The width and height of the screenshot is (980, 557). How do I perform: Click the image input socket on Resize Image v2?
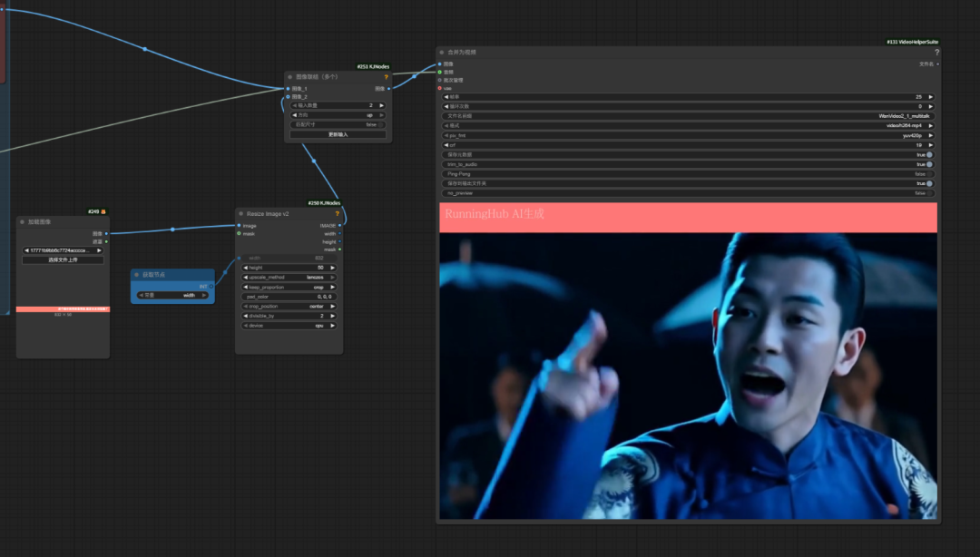click(239, 226)
